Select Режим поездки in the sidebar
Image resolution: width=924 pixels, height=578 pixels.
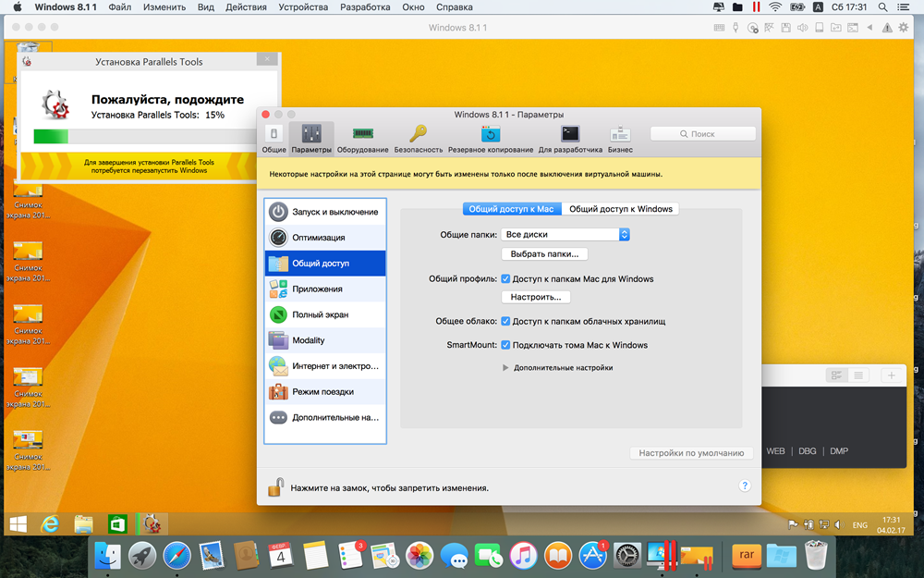click(x=325, y=391)
